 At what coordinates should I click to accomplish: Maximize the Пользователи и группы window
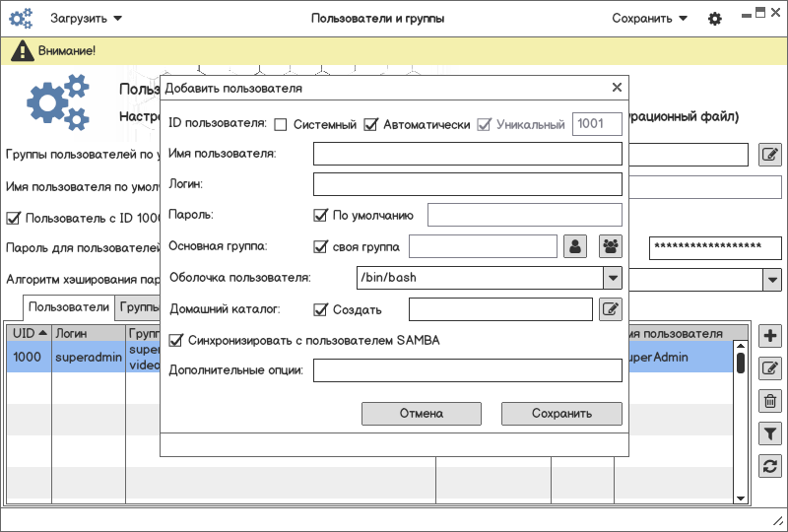[760, 13]
